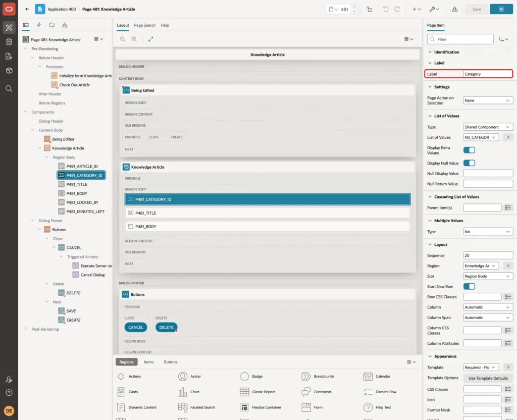Open the Gallery cube icon in sidebar
This screenshot has width=517, height=420.
pos(9,70)
